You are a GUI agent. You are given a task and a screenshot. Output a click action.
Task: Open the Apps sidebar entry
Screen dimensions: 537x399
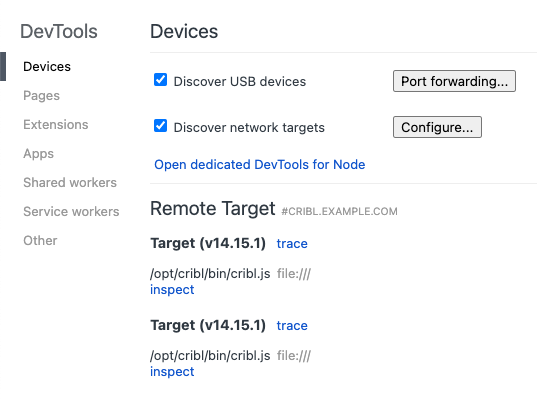click(38, 153)
